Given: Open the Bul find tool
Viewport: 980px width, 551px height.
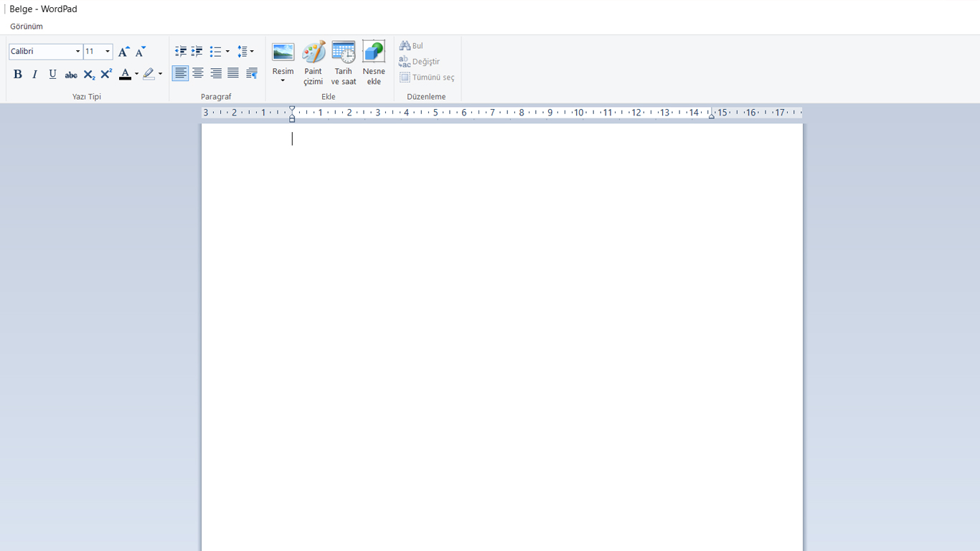Looking at the screenshot, I should [x=410, y=45].
